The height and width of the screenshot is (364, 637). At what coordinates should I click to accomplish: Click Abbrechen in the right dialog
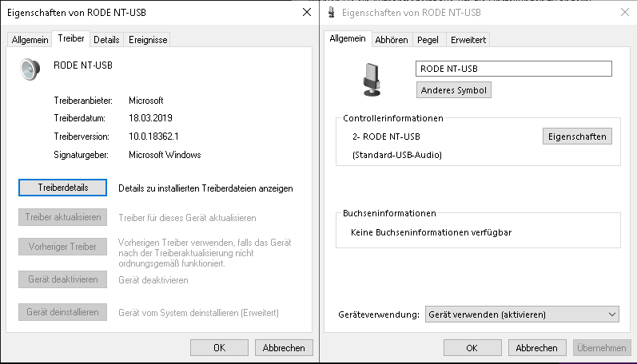(536, 348)
